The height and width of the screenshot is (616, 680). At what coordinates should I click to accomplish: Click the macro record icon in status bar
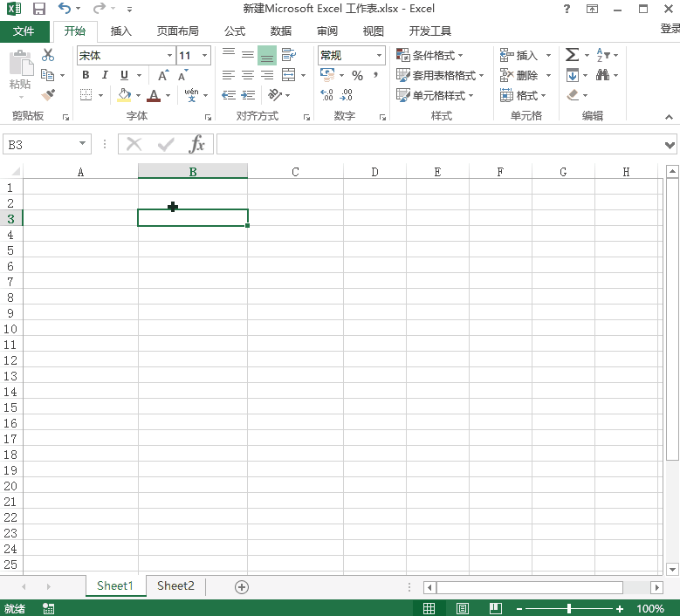tap(49, 608)
